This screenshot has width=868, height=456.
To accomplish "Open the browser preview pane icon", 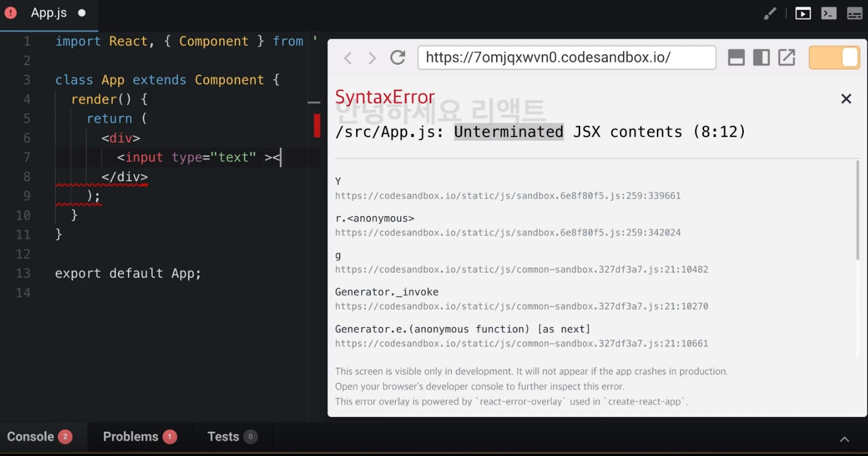I will (803, 14).
